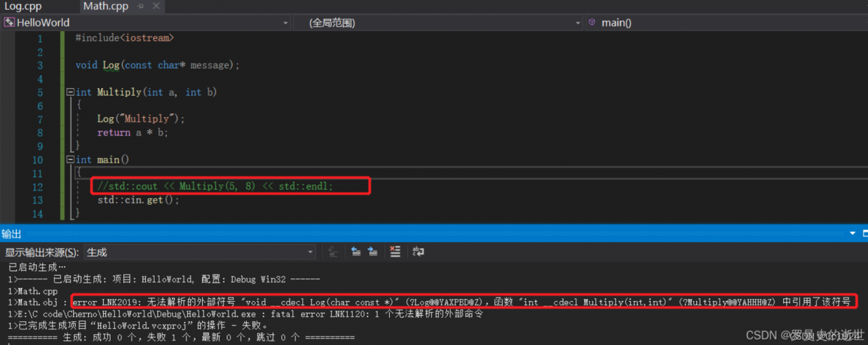Click the return a * b line
Image resolution: width=868 pixels, height=345 pixels.
[x=132, y=132]
